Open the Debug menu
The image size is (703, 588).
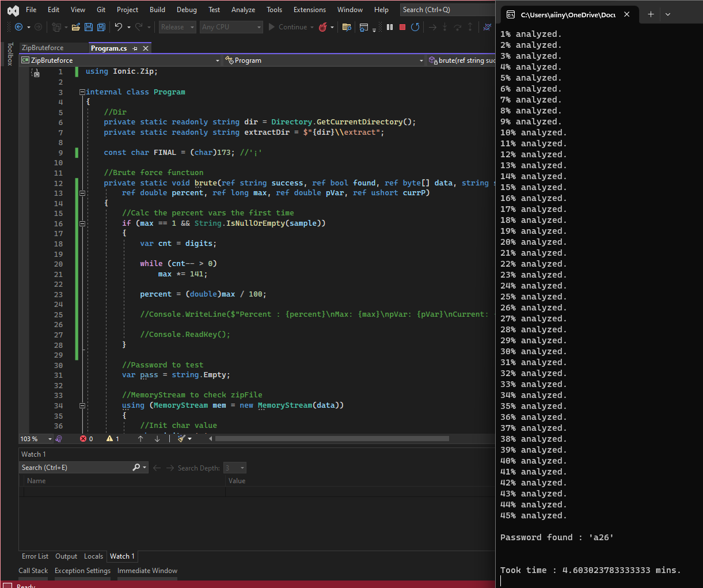pos(187,9)
